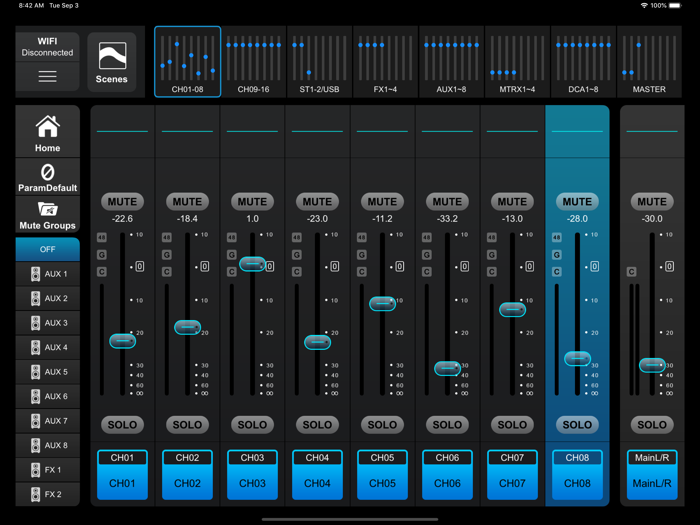Reset with the ParamDefault icon
This screenshot has height=525, width=700.
tap(48, 178)
